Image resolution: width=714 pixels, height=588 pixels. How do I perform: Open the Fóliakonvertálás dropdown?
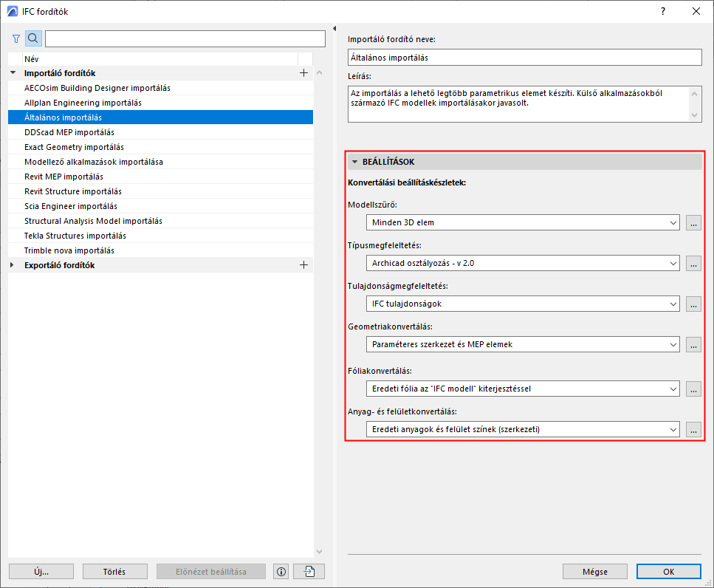point(523,389)
